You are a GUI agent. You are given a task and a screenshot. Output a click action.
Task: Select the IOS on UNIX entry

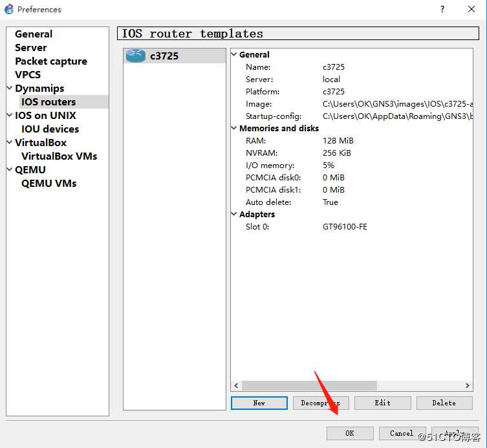coord(45,115)
